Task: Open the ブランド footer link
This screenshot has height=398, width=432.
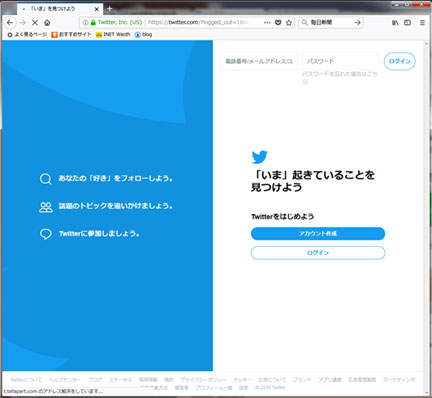Action: pos(302,380)
